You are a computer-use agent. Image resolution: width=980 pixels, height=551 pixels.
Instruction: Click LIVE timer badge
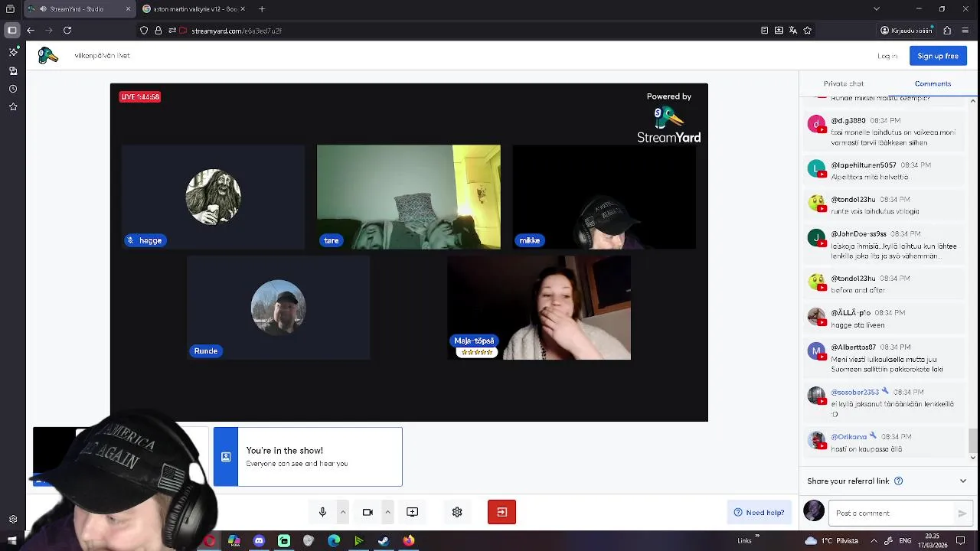click(x=140, y=97)
